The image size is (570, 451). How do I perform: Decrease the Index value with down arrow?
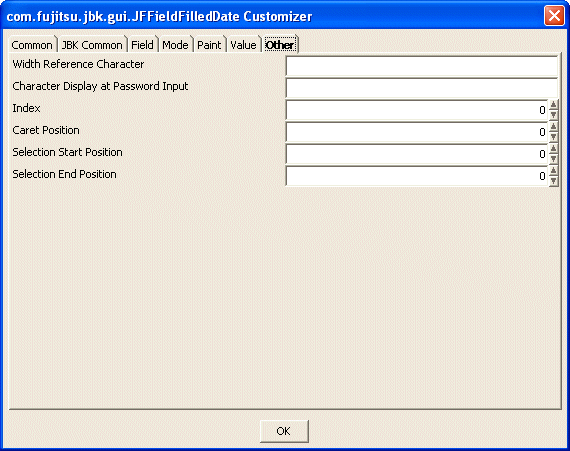(553, 115)
